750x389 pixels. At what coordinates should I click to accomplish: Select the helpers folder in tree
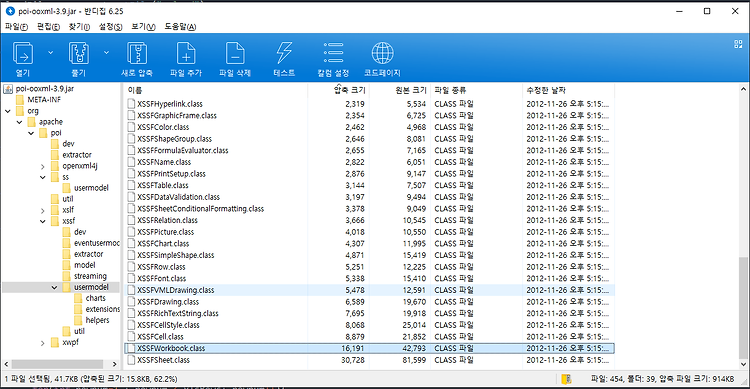pyautogui.click(x=97, y=320)
